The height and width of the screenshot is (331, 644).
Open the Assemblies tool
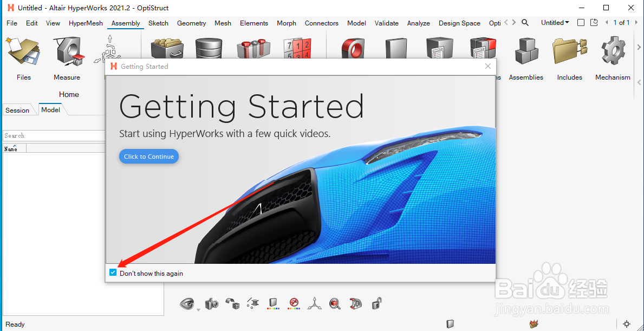click(x=526, y=50)
